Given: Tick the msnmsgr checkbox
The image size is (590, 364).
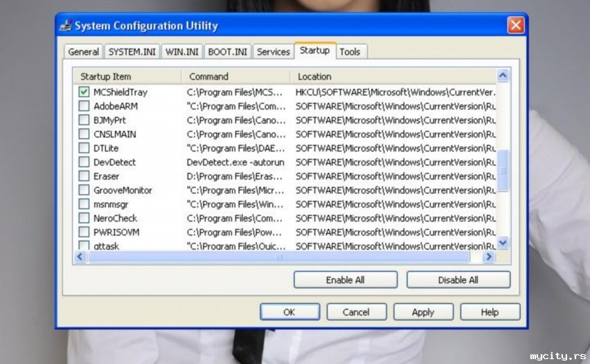Looking at the screenshot, I should (x=84, y=204).
